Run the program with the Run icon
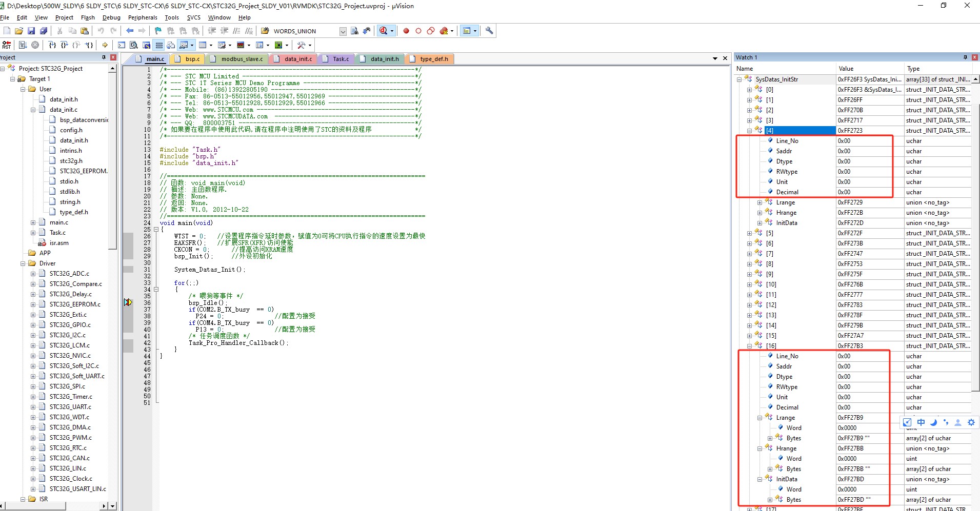The width and height of the screenshot is (980, 511). click(x=23, y=45)
